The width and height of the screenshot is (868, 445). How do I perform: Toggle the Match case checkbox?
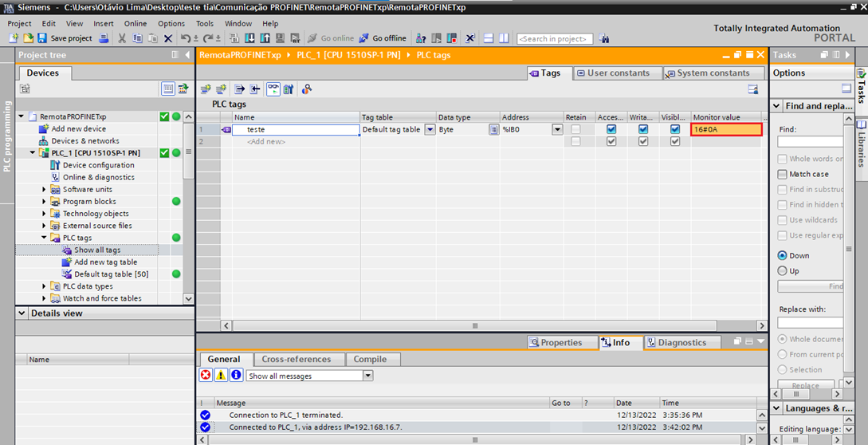pos(783,174)
